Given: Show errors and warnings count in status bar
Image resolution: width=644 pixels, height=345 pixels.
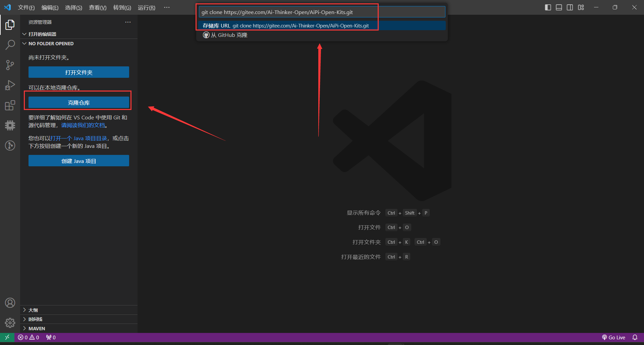Looking at the screenshot, I should point(29,337).
